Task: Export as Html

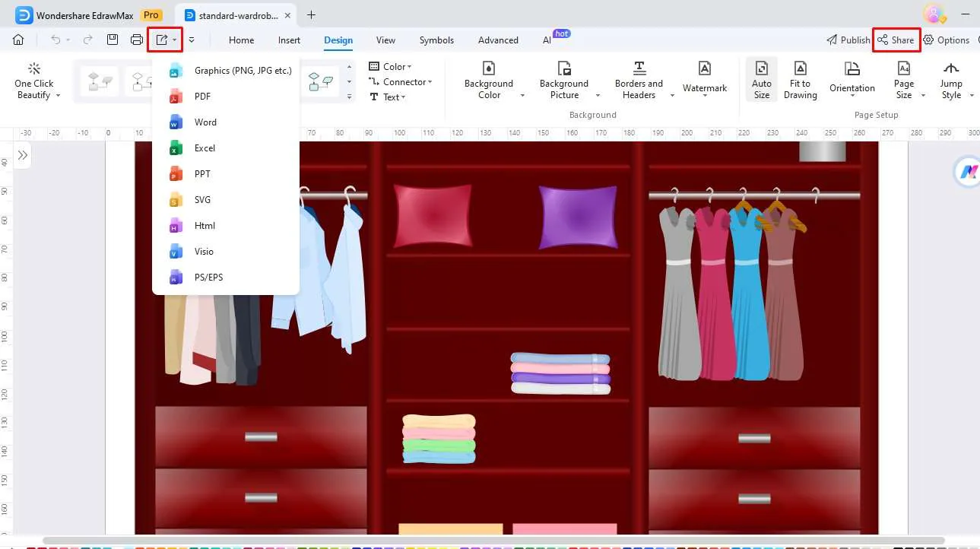Action: 226,226
